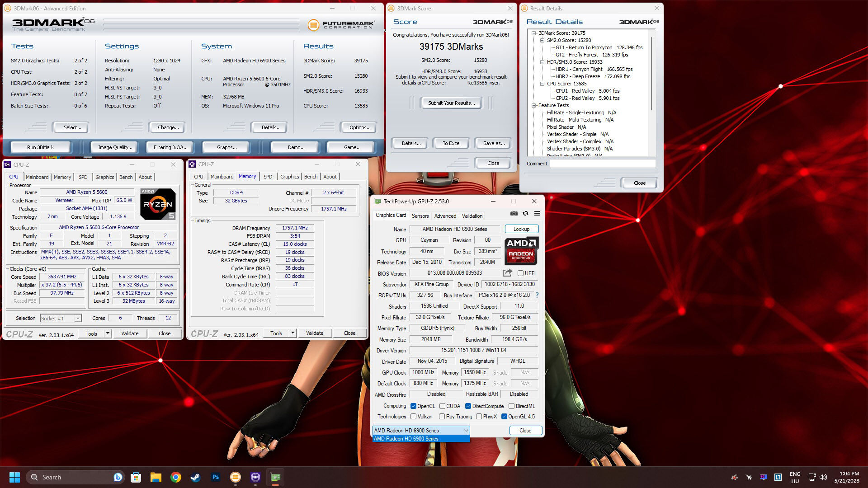Click the clock showing 1:04 PM
Screen dimensions: 868x488
[849, 474]
